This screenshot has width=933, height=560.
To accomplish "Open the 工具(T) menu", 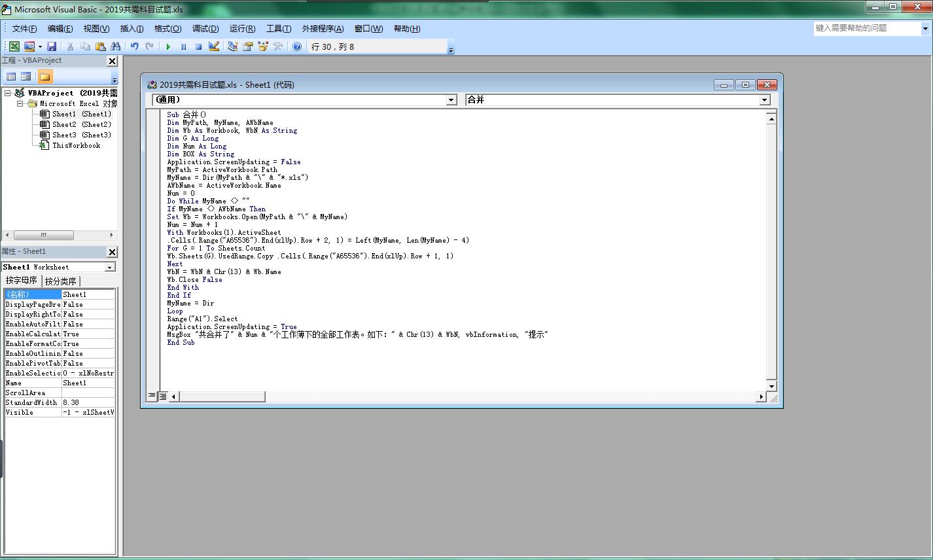I will point(279,28).
